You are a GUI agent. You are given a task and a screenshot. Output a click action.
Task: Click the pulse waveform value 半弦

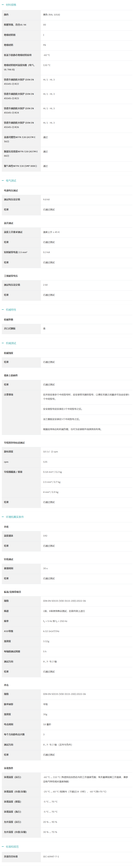[x=45, y=704]
